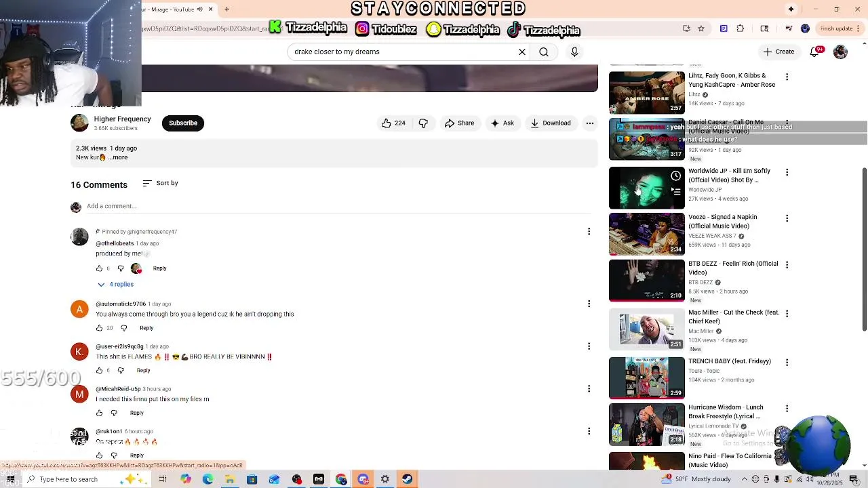Image resolution: width=868 pixels, height=488 pixels.
Task: Click the search magnifier button
Action: tap(544, 52)
